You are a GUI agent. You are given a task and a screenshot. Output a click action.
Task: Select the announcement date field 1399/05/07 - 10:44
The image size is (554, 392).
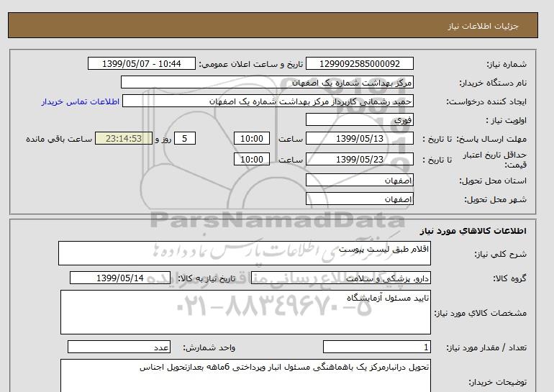pos(141,63)
